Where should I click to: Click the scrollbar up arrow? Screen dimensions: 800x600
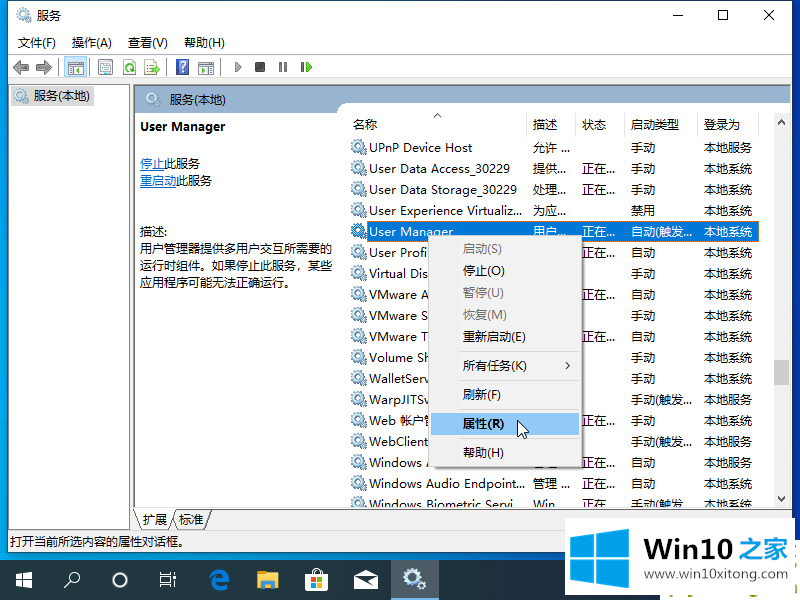(x=781, y=122)
